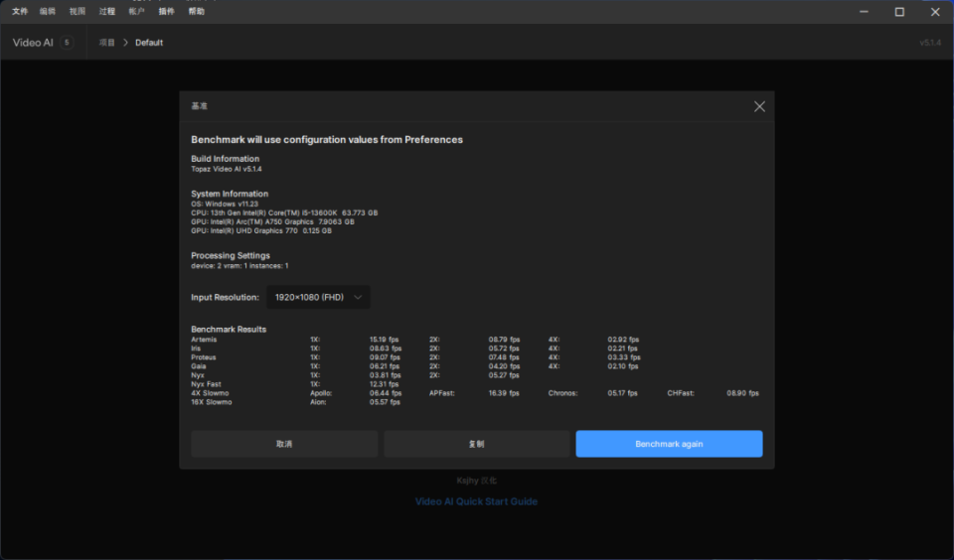Click the Gaia row label

coord(199,366)
